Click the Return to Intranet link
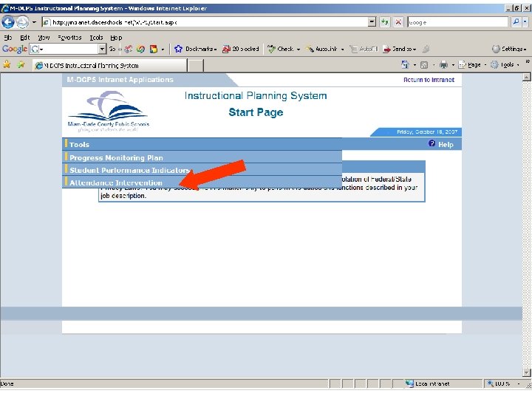The image size is (532, 399). coord(429,80)
